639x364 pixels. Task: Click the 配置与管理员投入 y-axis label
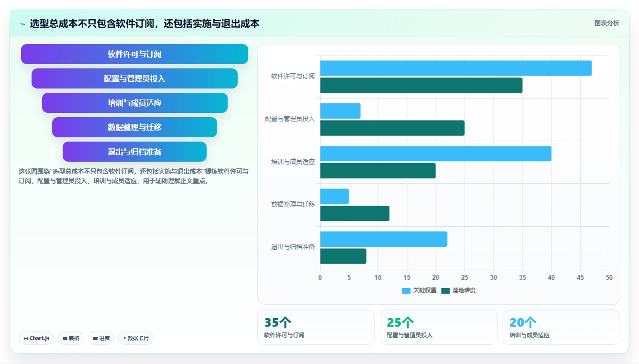[290, 119]
